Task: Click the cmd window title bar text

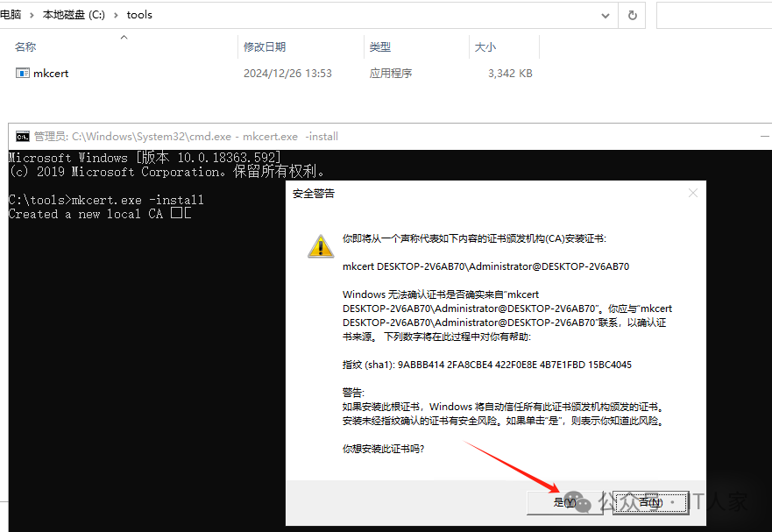Action: point(186,137)
